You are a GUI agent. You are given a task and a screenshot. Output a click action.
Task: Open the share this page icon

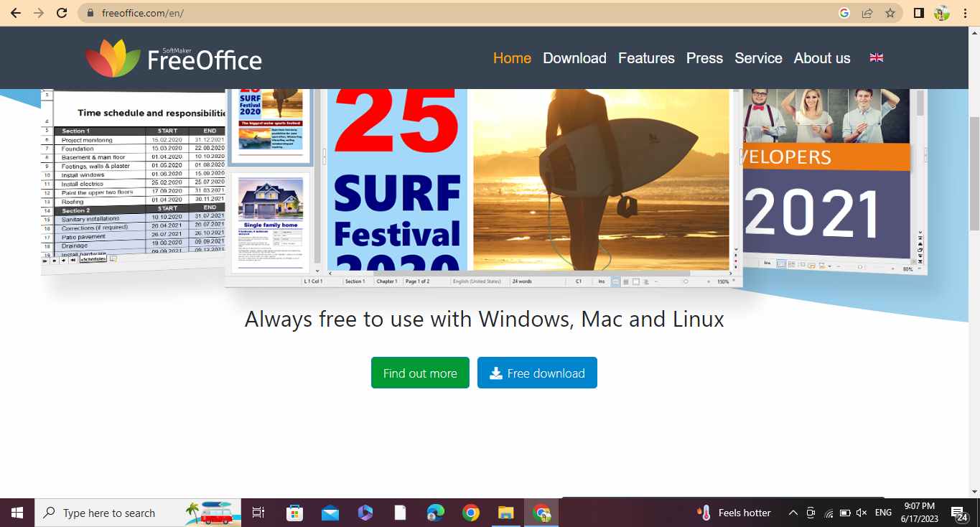pyautogui.click(x=867, y=13)
